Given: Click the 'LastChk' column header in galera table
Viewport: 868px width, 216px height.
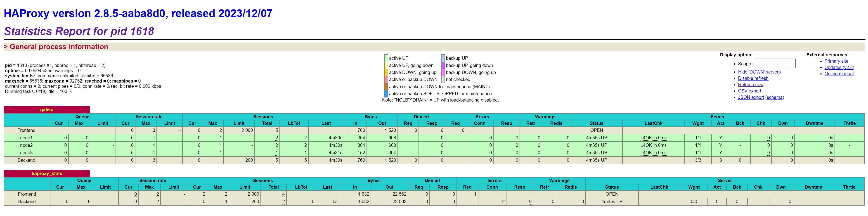Looking at the screenshot, I should tap(653, 123).
